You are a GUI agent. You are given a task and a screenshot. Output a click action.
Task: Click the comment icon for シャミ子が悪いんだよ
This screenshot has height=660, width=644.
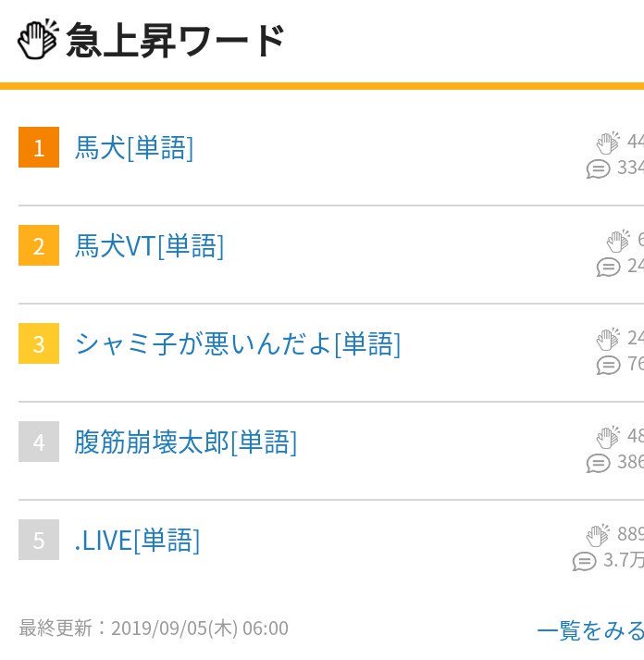point(608,365)
